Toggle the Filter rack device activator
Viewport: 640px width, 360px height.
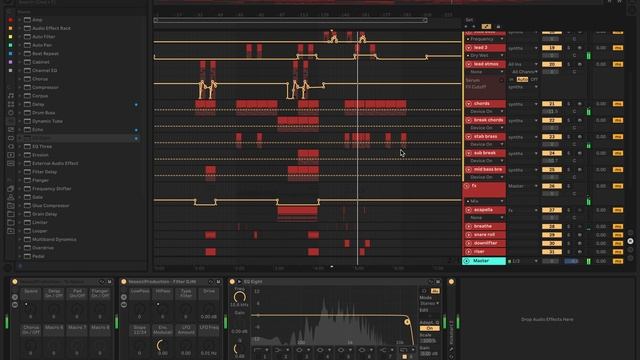click(x=124, y=282)
